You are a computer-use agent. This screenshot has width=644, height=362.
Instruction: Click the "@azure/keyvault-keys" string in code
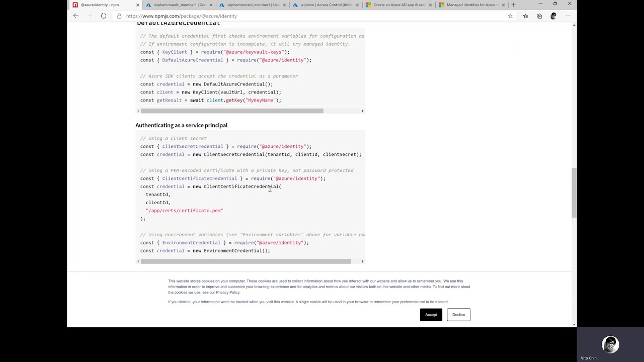click(254, 52)
